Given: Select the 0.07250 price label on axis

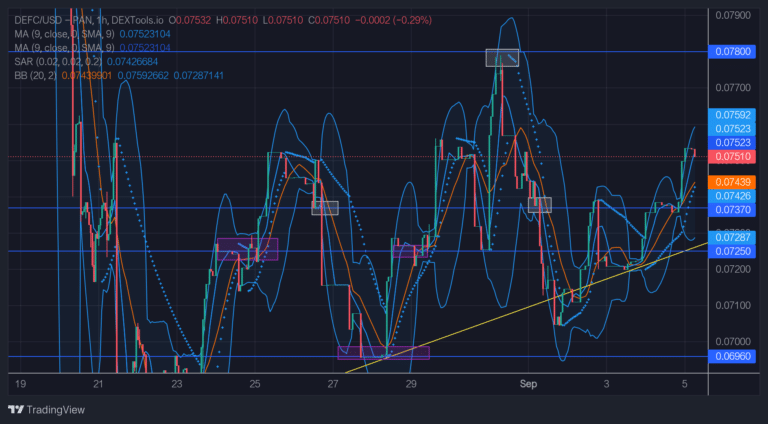Looking at the screenshot, I should tap(732, 251).
